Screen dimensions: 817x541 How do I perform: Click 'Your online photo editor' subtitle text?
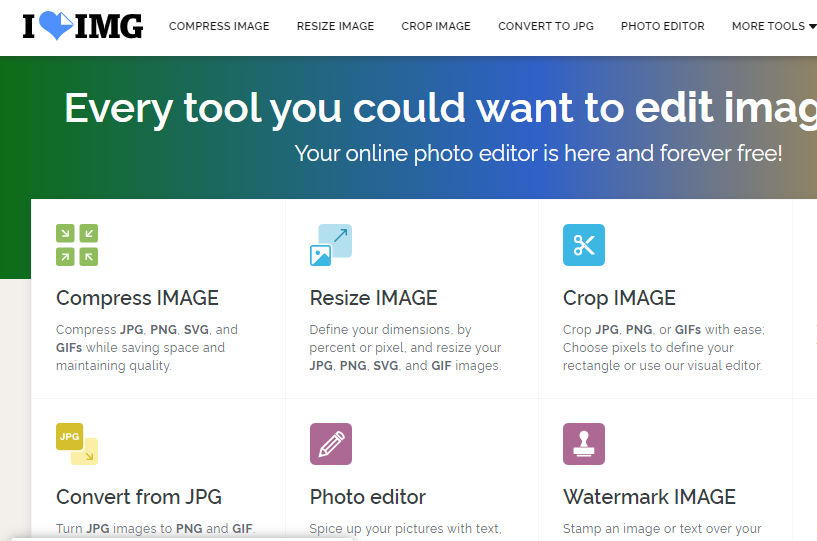[x=538, y=153]
